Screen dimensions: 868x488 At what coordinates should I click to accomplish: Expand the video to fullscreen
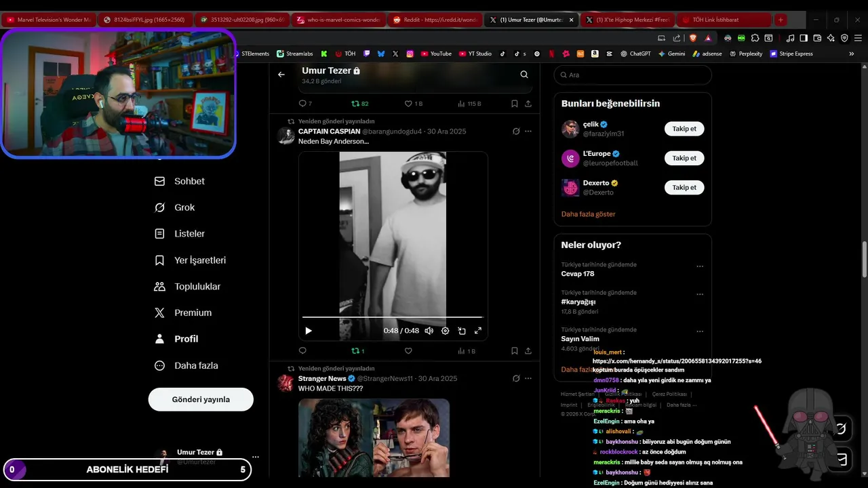(x=478, y=331)
